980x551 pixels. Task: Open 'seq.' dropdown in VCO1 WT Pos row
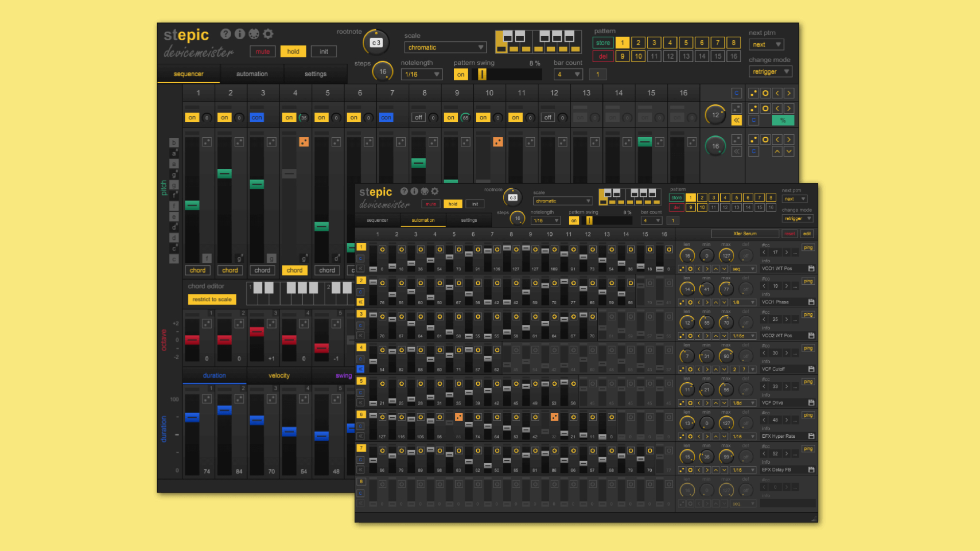[x=743, y=269]
